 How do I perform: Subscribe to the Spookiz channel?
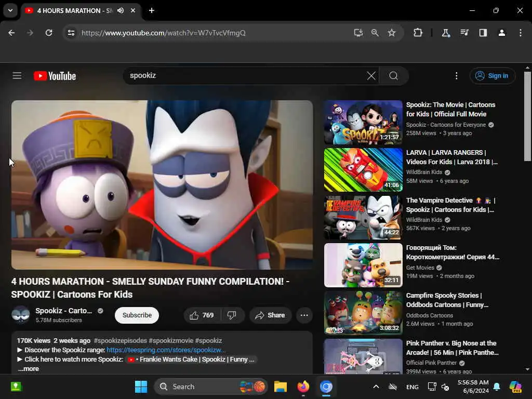click(x=137, y=315)
